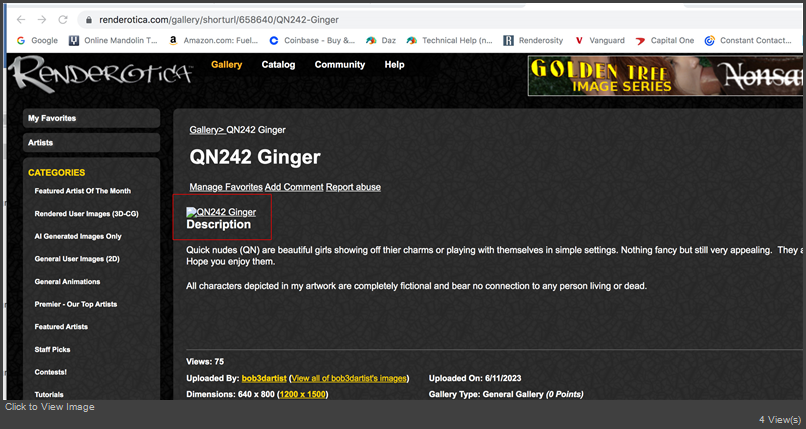Open the Constant Contact bookmark
Image resolution: width=806 pixels, height=429 pixels.
(x=748, y=40)
